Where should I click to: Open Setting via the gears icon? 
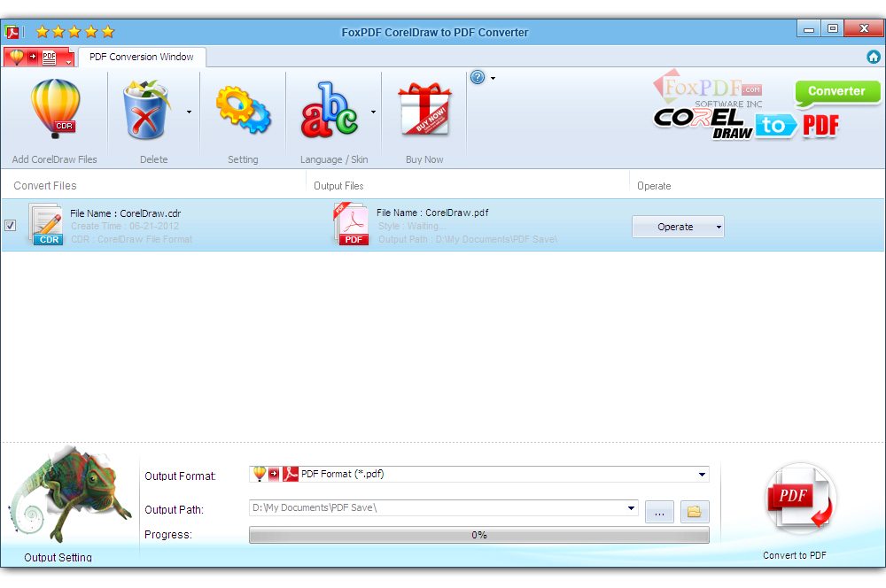(243, 110)
